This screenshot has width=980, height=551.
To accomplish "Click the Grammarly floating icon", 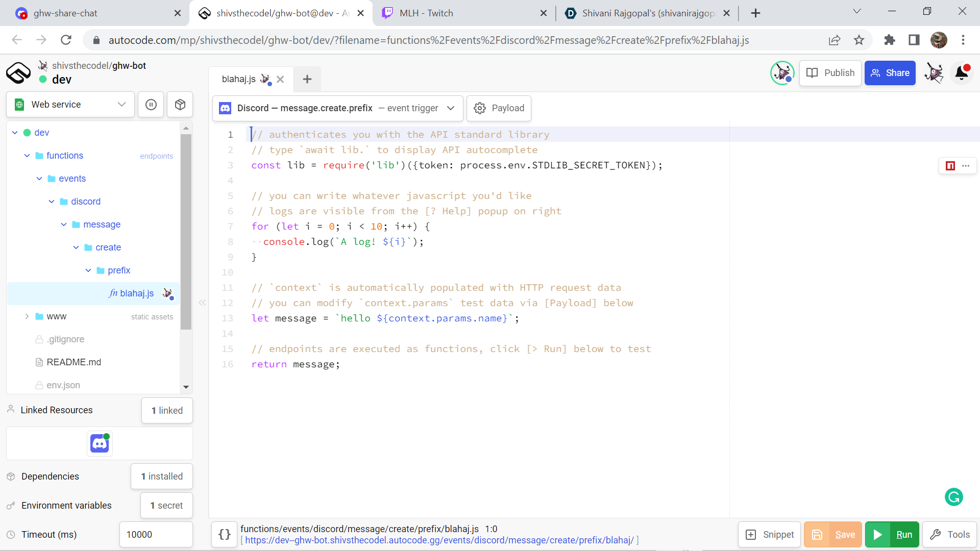I will 953,496.
